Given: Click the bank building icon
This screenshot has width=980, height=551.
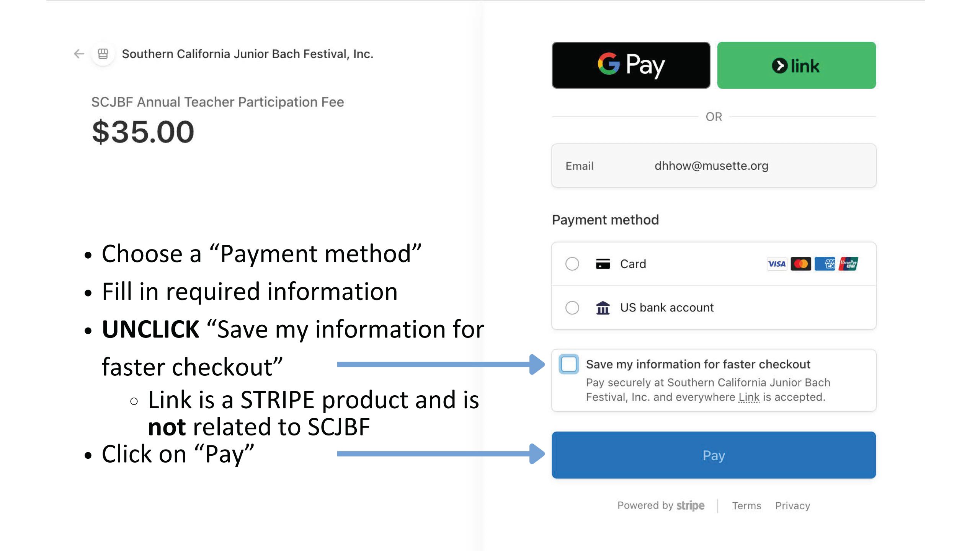Looking at the screenshot, I should [603, 308].
